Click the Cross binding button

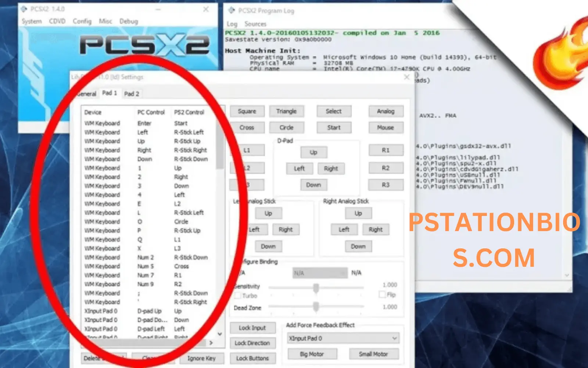[x=247, y=127]
